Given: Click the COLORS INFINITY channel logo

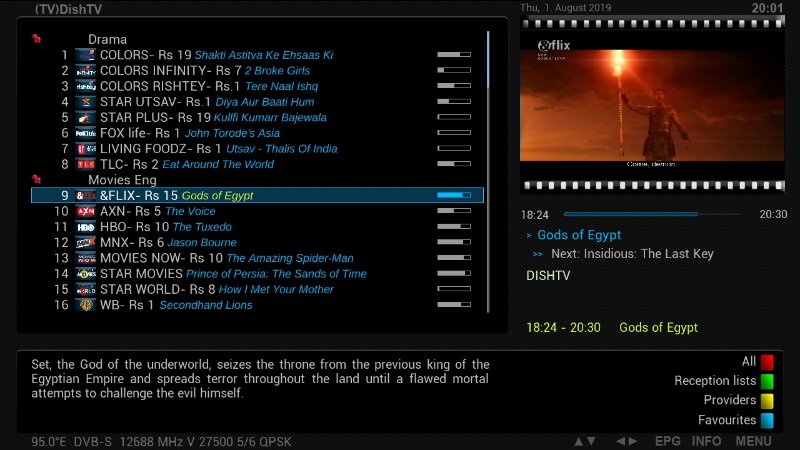Looking at the screenshot, I should (85, 70).
